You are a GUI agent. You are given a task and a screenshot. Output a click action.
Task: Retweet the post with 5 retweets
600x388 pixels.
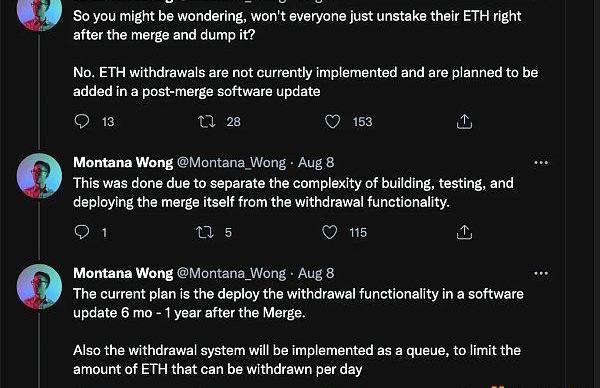205,232
